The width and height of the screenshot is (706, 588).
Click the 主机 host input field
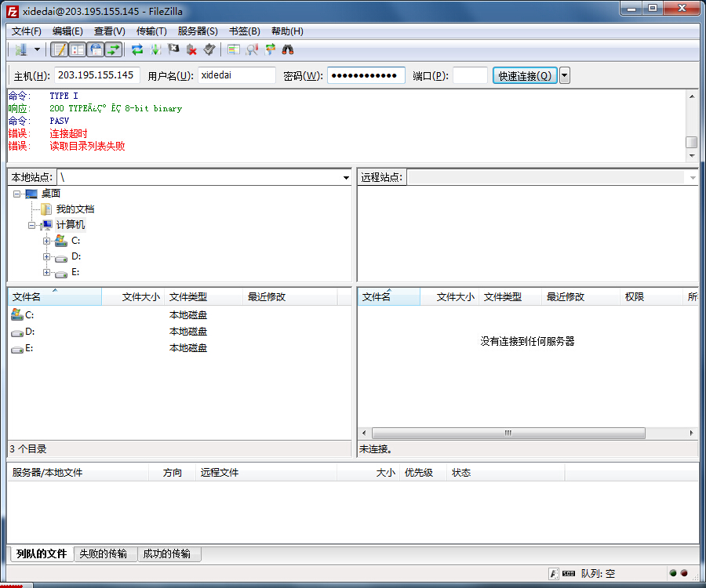pyautogui.click(x=96, y=75)
